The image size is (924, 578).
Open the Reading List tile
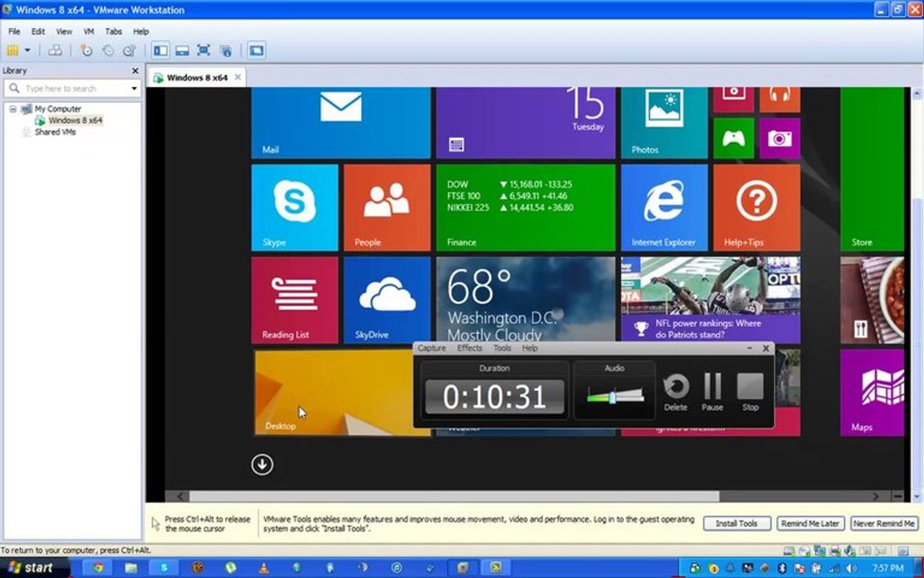click(294, 299)
